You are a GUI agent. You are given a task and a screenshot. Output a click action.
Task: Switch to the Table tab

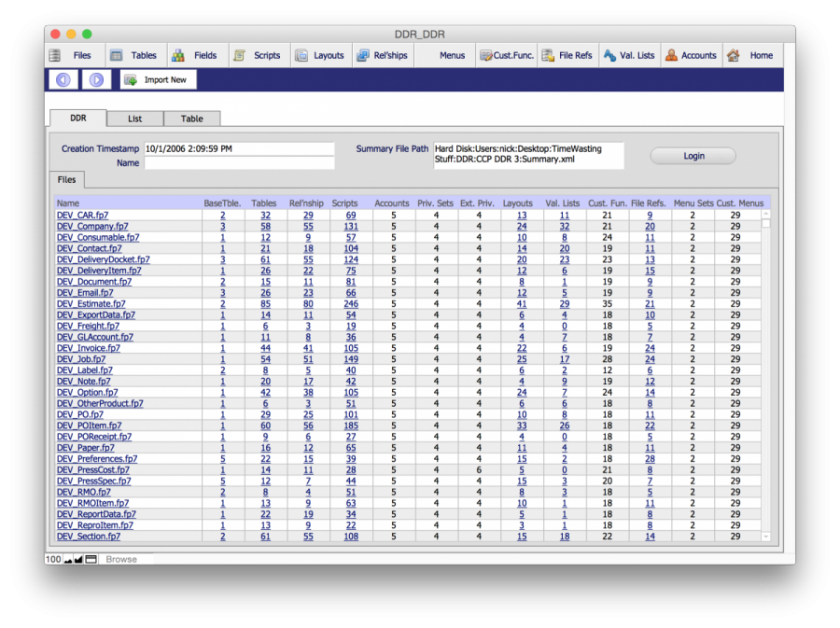point(192,119)
